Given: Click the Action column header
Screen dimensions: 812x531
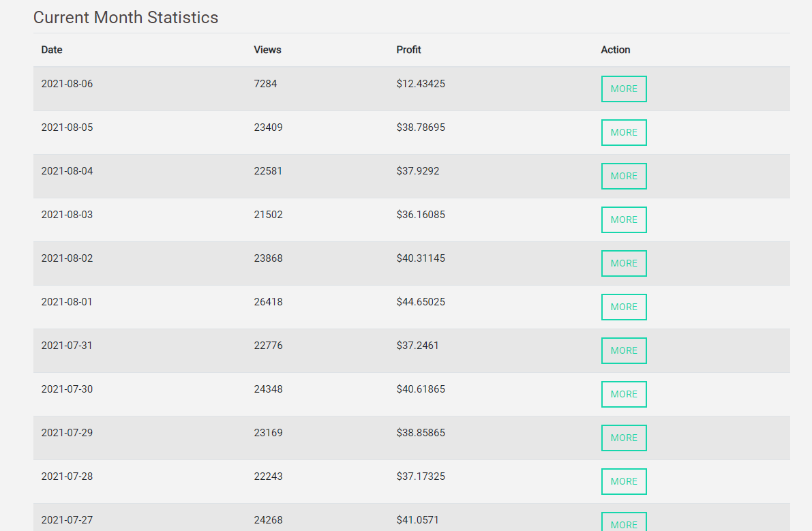Looking at the screenshot, I should [615, 50].
